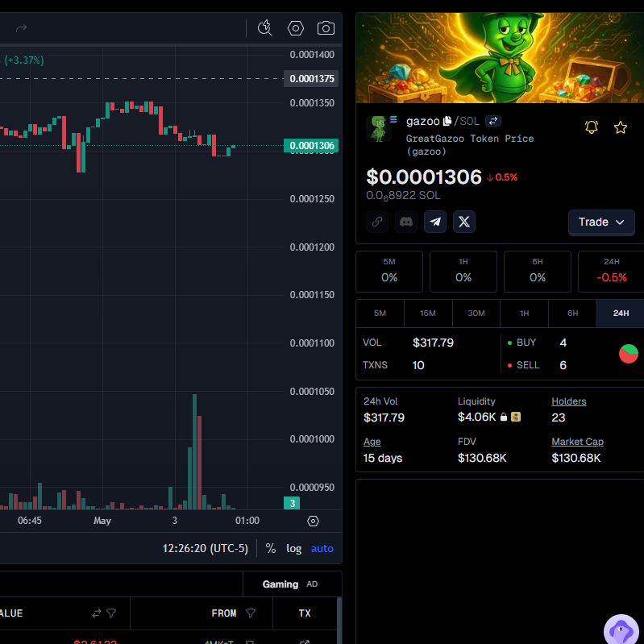This screenshot has height=644, width=644.
Task: Open time axis settings gear icon
Action: (313, 521)
